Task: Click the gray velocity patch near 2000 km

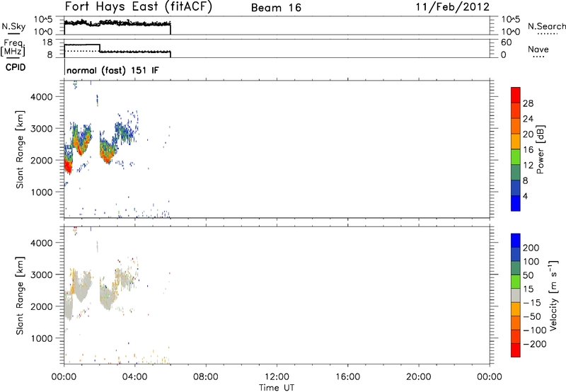Action: [68, 307]
